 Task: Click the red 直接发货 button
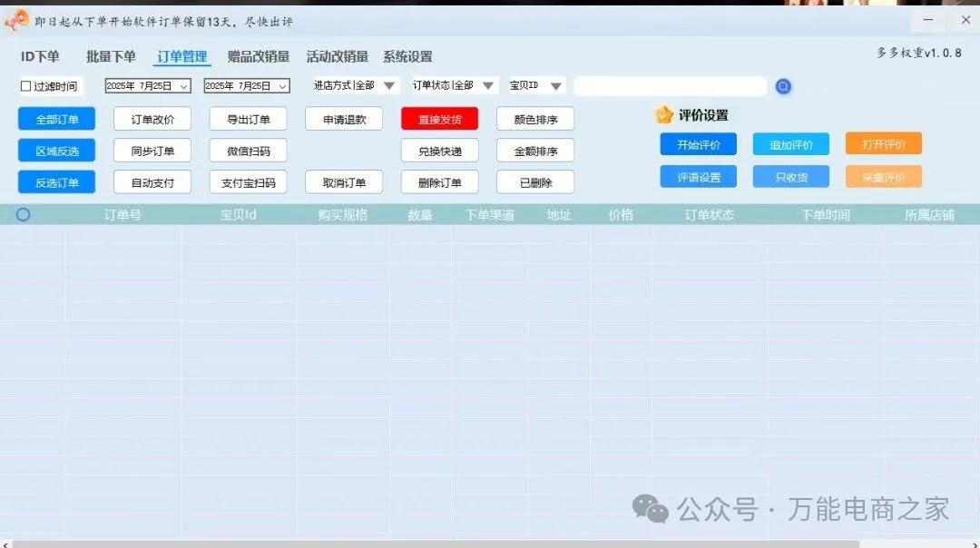(439, 119)
